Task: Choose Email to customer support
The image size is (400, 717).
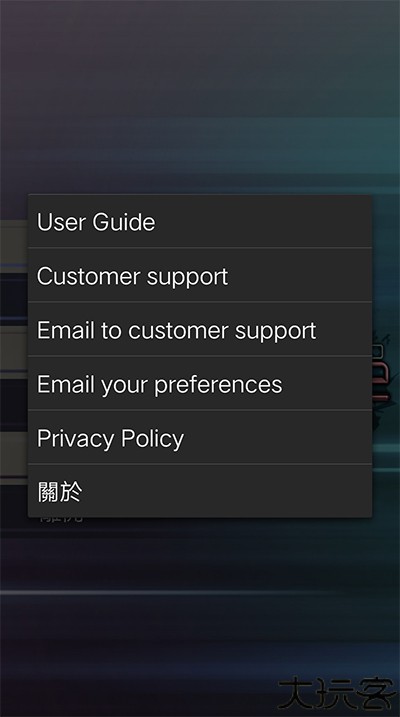Action: pos(200,329)
